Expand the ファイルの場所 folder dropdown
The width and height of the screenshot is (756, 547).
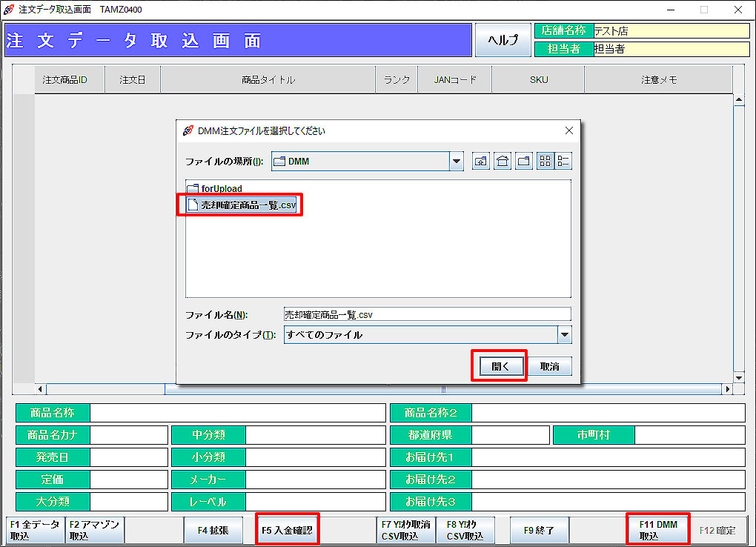click(x=457, y=161)
